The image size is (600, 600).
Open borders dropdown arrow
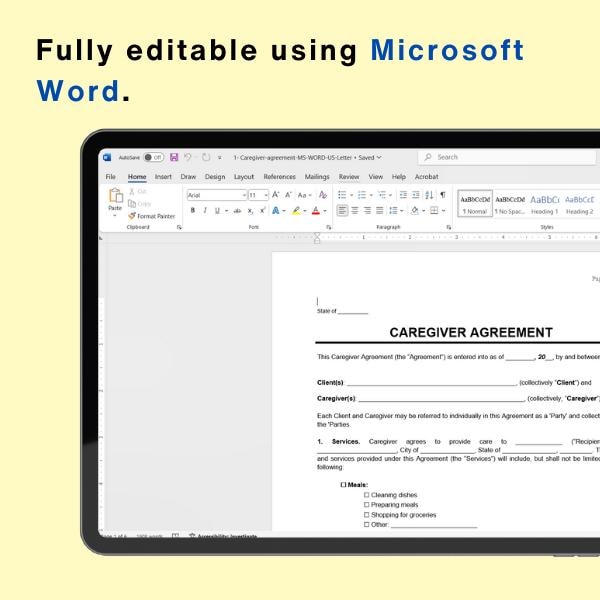click(x=443, y=210)
